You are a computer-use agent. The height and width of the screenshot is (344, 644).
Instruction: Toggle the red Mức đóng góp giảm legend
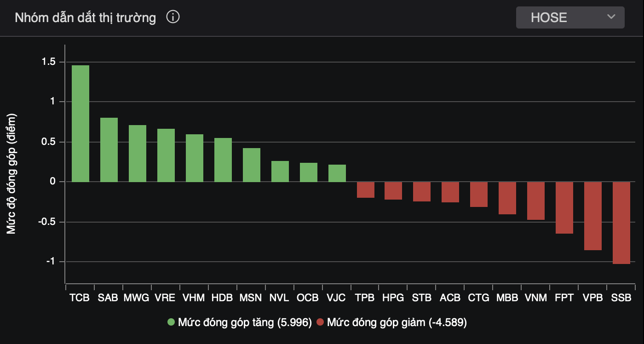391,322
